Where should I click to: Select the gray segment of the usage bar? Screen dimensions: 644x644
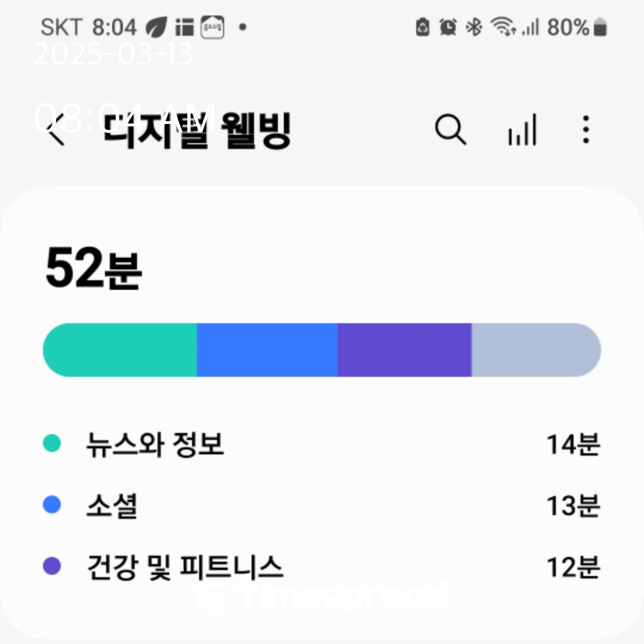535,350
